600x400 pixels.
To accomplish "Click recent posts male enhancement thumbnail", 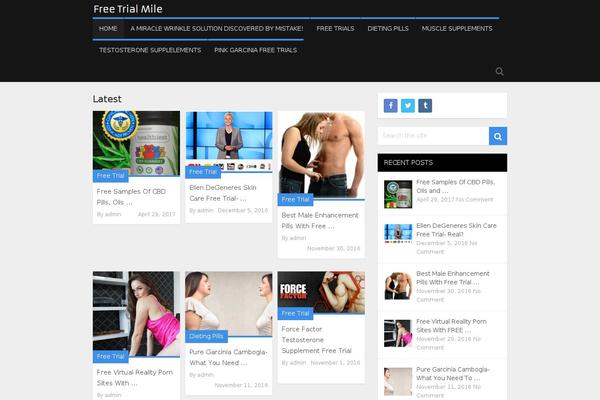I will coord(398,286).
